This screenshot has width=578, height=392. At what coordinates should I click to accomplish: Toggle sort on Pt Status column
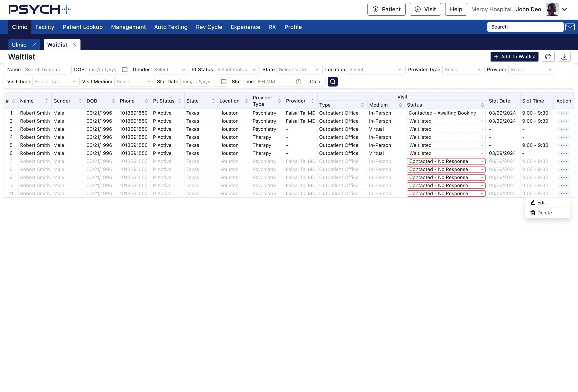180,101
